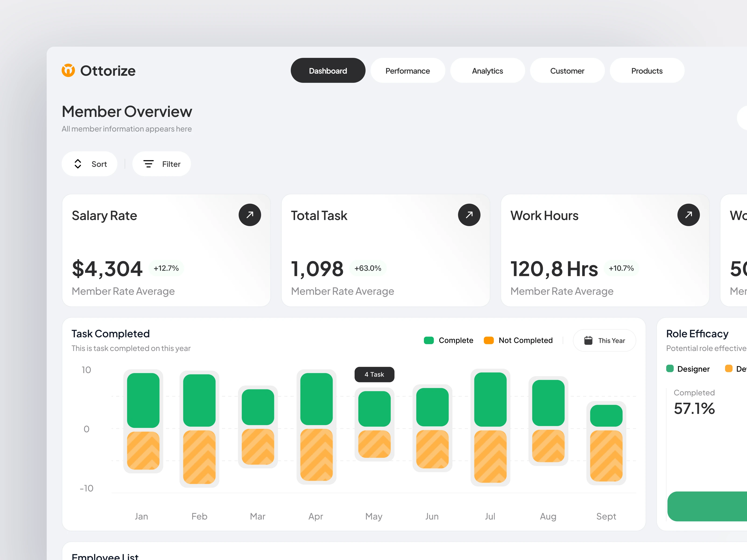Viewport: 747px width, 560px height.
Task: Open the Dashboard tab
Action: 328,70
